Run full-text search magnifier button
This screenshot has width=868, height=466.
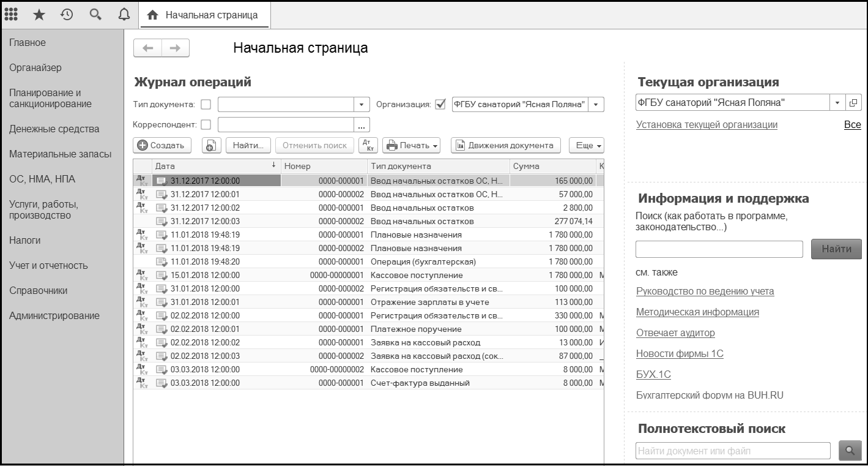[849, 451]
